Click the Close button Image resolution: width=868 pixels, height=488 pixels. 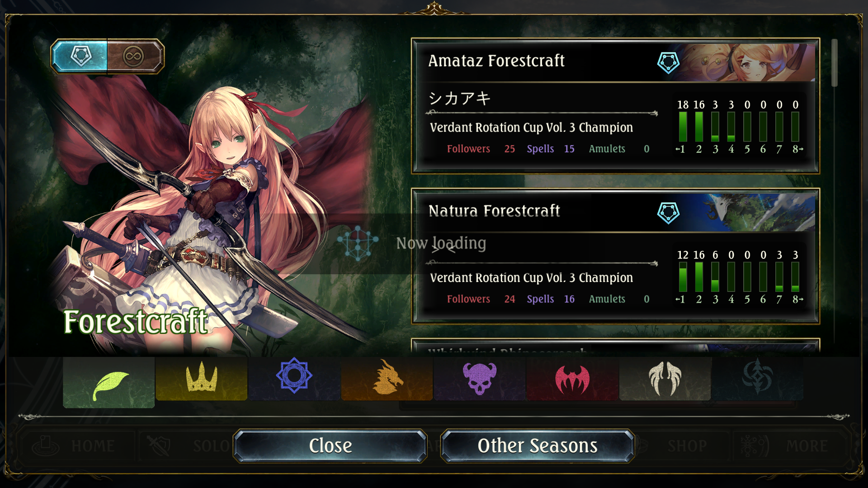[x=330, y=446]
